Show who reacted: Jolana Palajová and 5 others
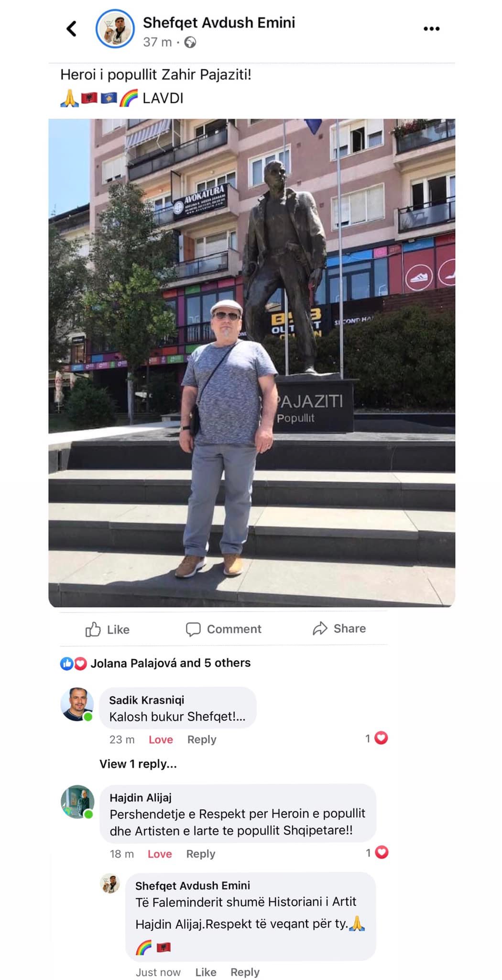The width and height of the screenshot is (502, 980). click(171, 663)
